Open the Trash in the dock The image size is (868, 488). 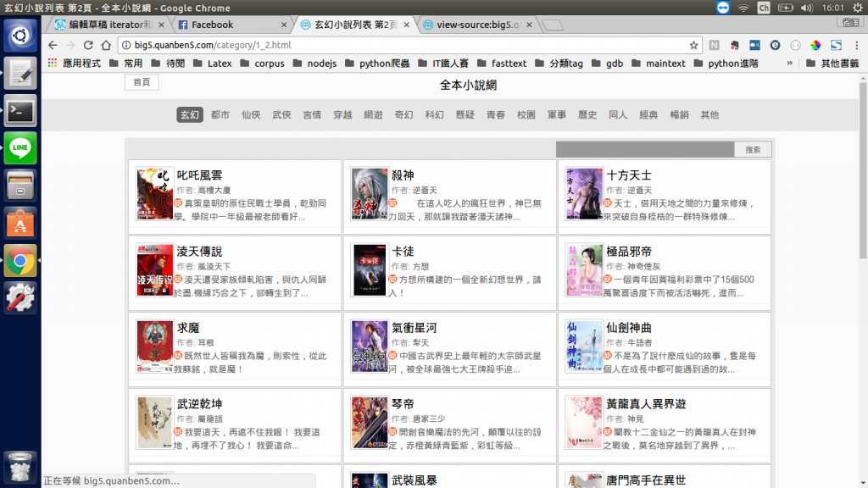click(x=20, y=468)
